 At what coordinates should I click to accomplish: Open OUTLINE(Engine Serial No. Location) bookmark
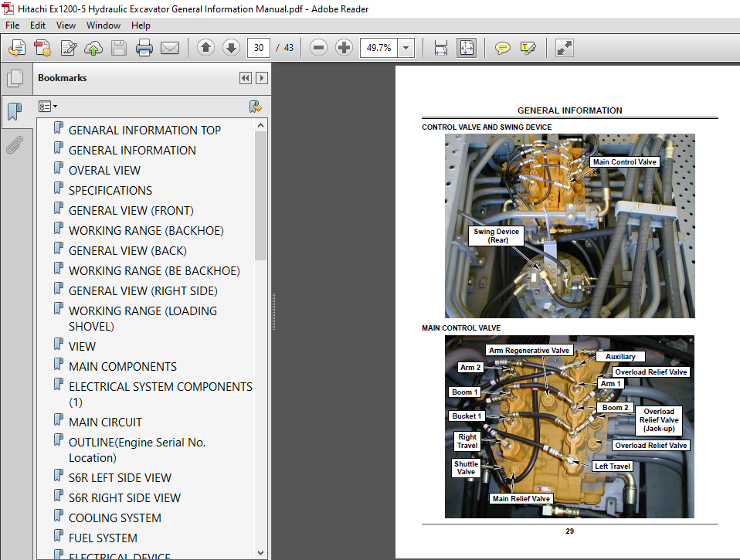click(137, 450)
